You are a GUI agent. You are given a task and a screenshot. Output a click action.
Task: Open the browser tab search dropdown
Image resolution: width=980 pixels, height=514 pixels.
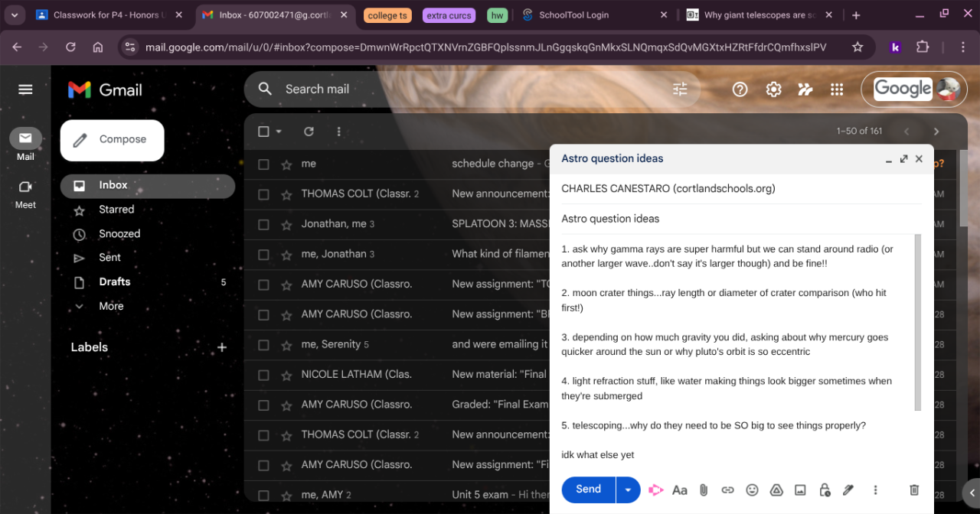[14, 15]
